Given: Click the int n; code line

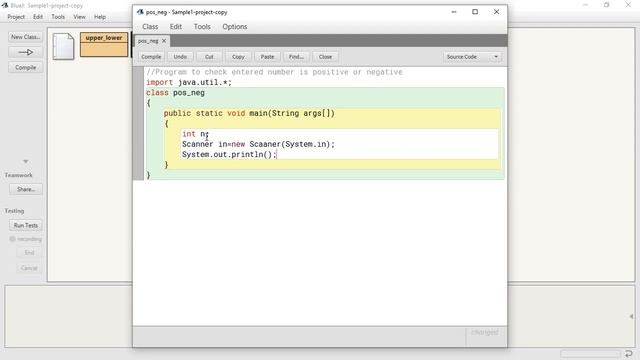Looking at the screenshot, I should pos(196,134).
